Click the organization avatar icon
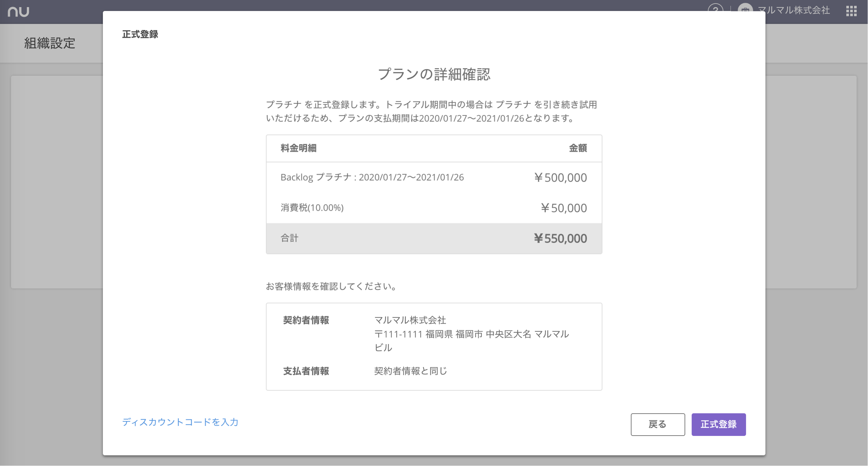Viewport: 868px width, 466px height. click(x=745, y=7)
